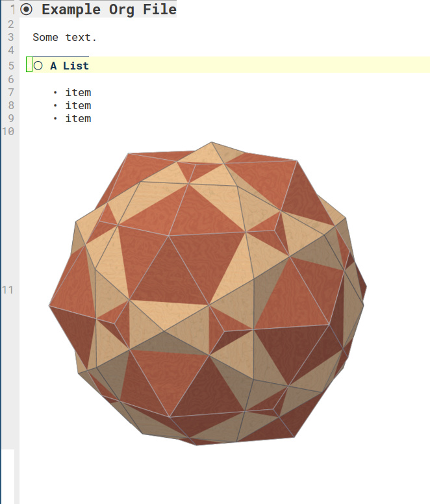Click the first list item's bullet dot
The height and width of the screenshot is (504, 430).
coord(55,93)
